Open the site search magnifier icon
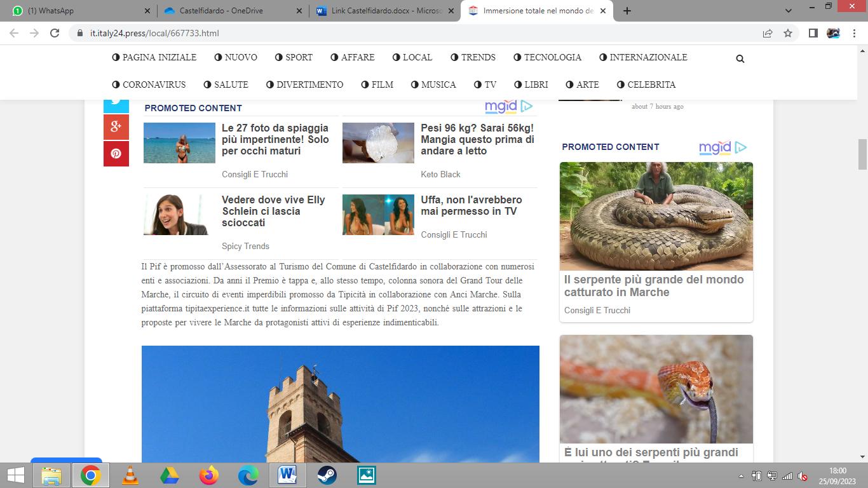Image resolution: width=868 pixels, height=488 pixels. (x=740, y=58)
